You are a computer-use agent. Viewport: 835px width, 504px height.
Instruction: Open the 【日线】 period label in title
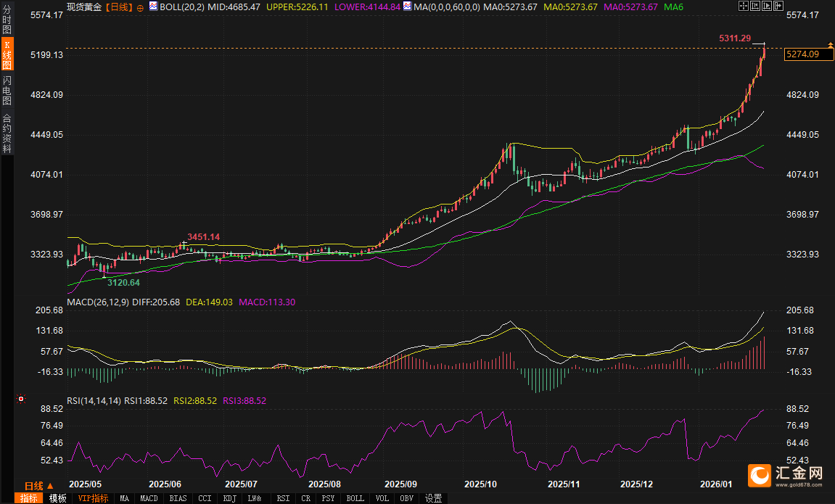click(x=119, y=7)
